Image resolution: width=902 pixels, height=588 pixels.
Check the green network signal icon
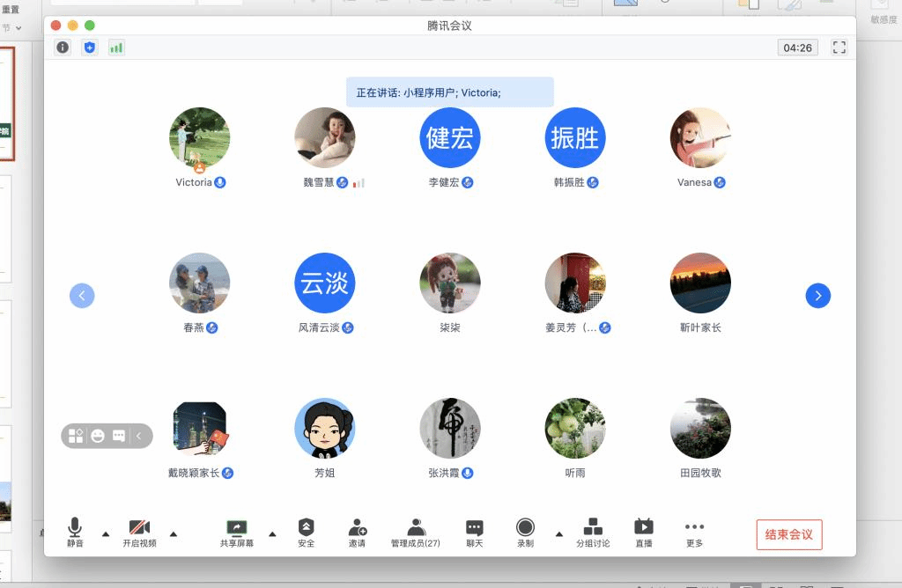pos(116,48)
